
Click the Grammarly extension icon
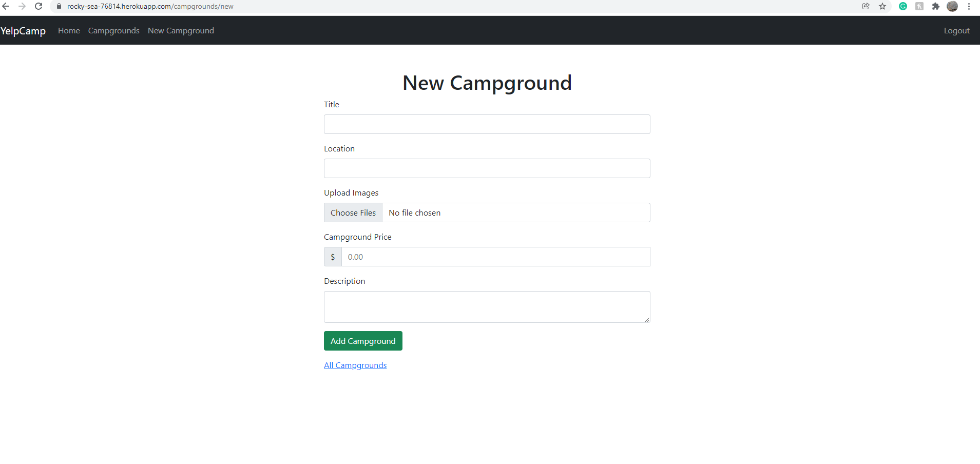pyautogui.click(x=903, y=7)
